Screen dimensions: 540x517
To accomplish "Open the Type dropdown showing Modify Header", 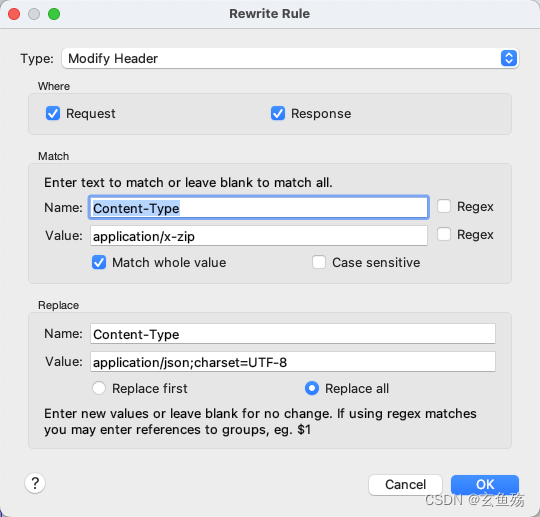I will pyautogui.click(x=290, y=59).
